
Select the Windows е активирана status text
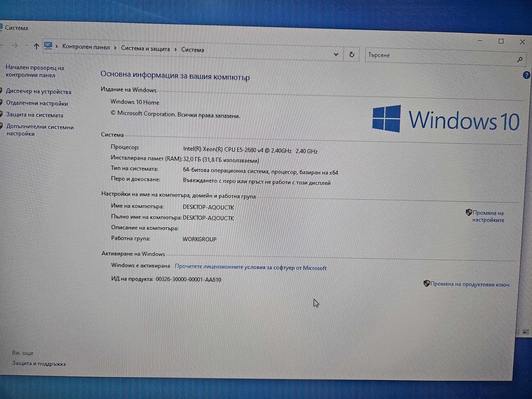click(x=140, y=265)
